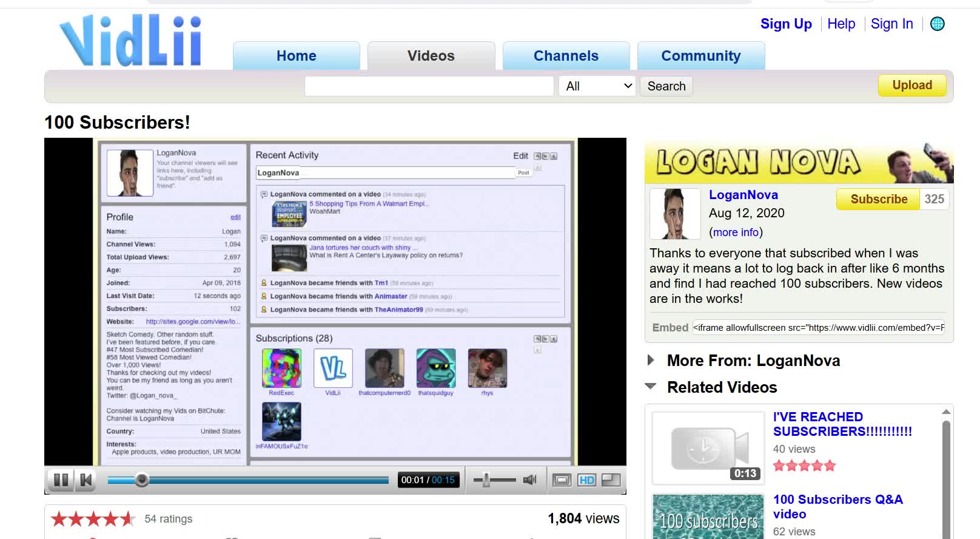Open LoganNova's avatar picture
Screen dimensions: 980x539
point(674,214)
